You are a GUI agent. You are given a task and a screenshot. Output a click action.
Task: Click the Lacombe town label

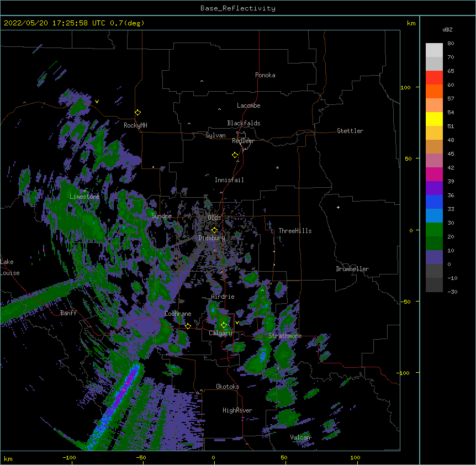[248, 105]
